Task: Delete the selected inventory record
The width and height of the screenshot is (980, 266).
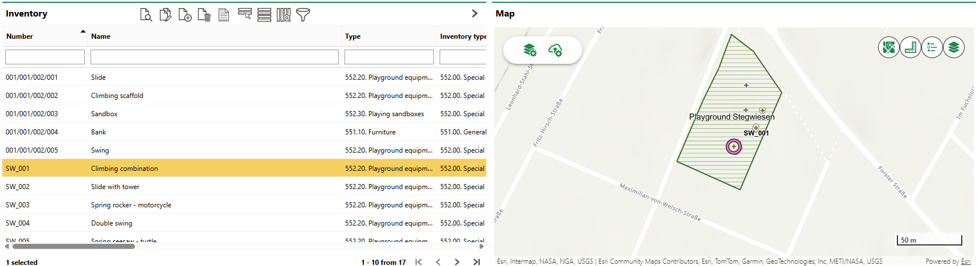Action: [204, 15]
